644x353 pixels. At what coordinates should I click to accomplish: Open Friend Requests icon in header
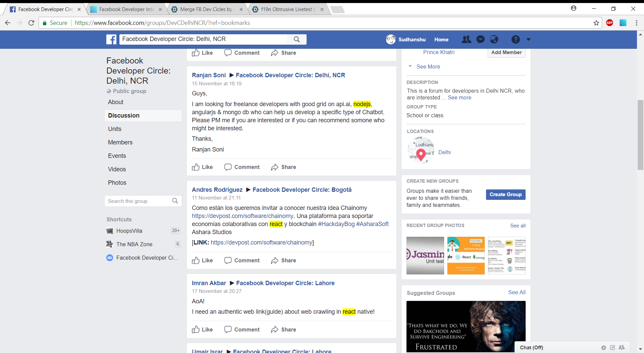click(x=466, y=39)
